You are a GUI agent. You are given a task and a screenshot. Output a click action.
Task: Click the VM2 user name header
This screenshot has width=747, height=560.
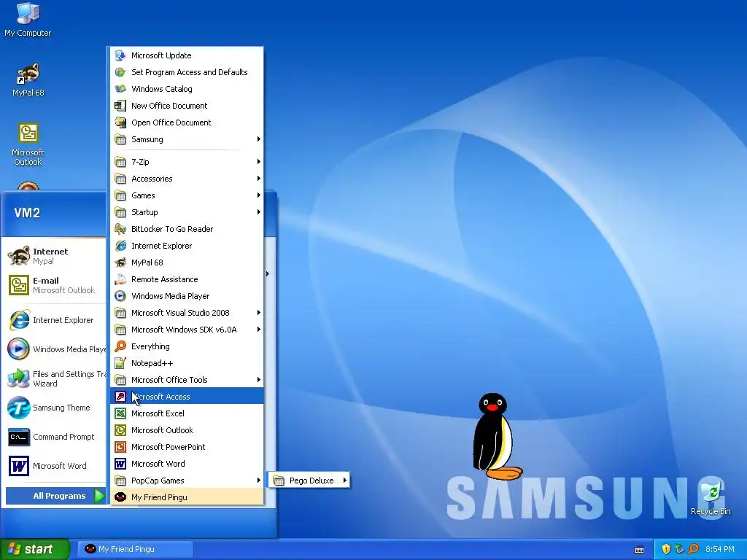pos(27,212)
